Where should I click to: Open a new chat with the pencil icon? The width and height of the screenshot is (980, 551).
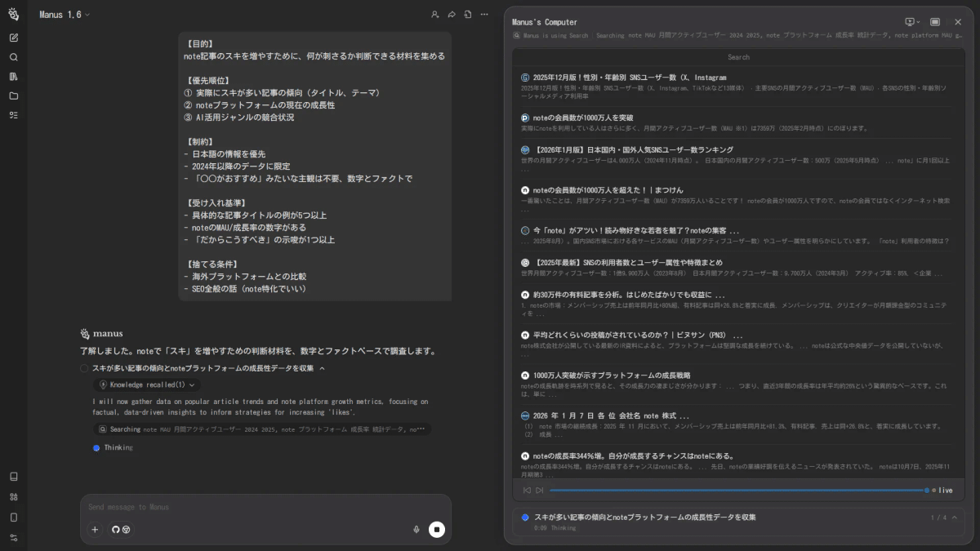coord(13,37)
